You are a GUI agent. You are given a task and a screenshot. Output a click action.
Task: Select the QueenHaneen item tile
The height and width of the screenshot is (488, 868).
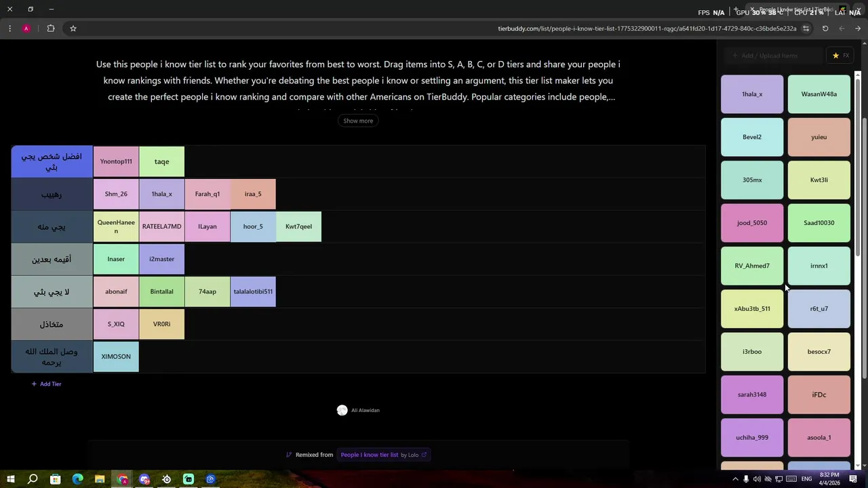pos(116,227)
